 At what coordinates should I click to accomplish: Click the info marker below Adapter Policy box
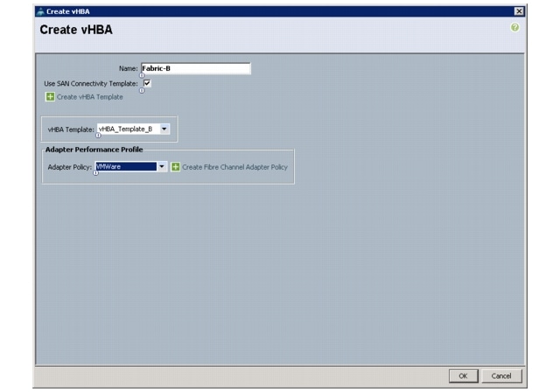(95, 172)
